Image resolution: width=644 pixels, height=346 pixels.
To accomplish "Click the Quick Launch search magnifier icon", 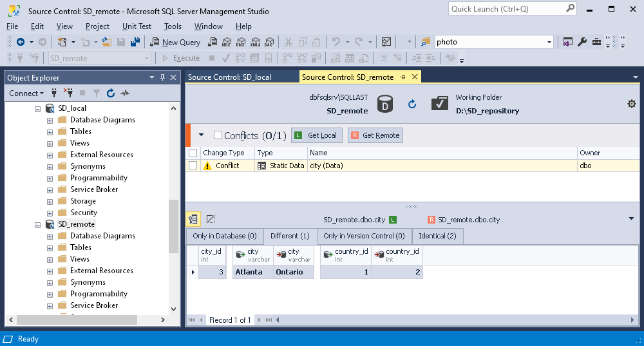I will (570, 8).
